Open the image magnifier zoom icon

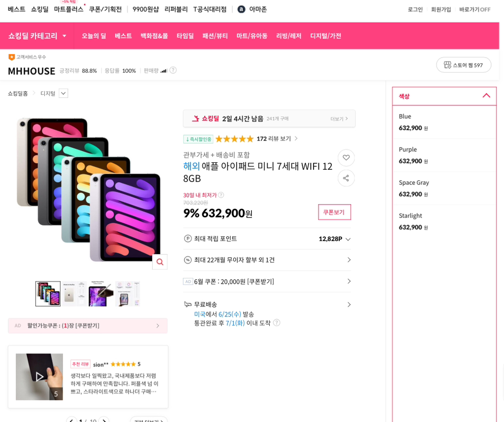coord(159,262)
